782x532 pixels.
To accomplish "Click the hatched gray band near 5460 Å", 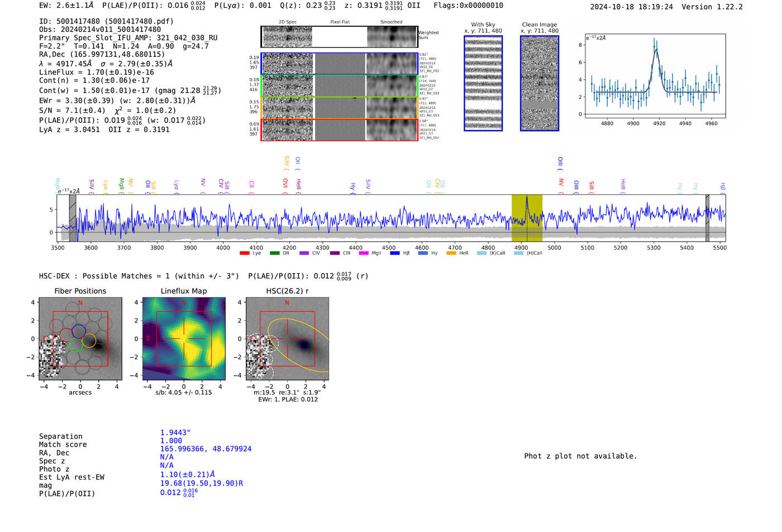I will coord(707,218).
